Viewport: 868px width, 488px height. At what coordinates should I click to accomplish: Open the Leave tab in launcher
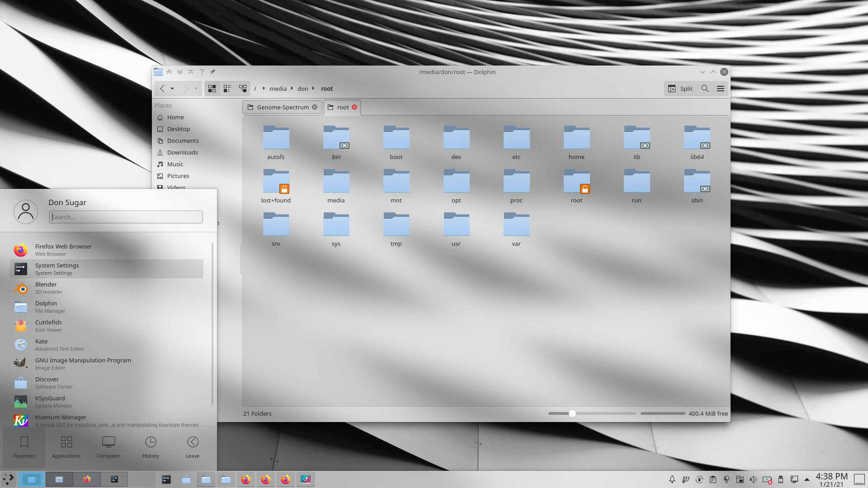pos(193,447)
